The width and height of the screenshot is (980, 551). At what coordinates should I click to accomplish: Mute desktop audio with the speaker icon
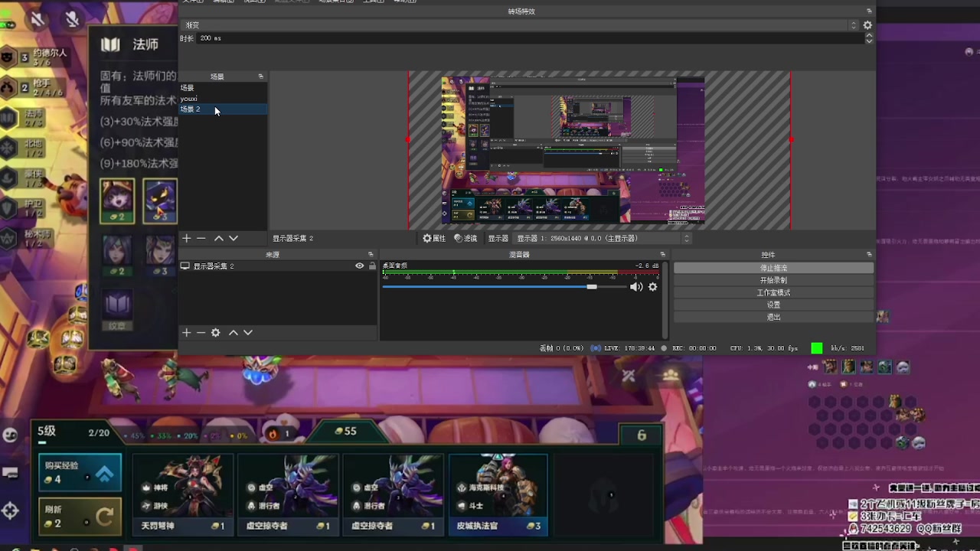(x=636, y=287)
